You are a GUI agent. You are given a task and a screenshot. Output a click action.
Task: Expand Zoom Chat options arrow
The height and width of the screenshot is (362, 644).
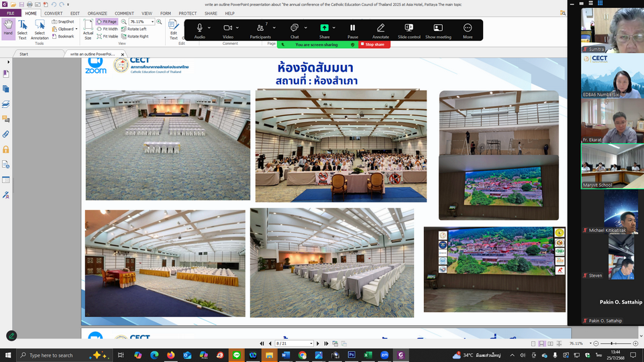pyautogui.click(x=305, y=27)
